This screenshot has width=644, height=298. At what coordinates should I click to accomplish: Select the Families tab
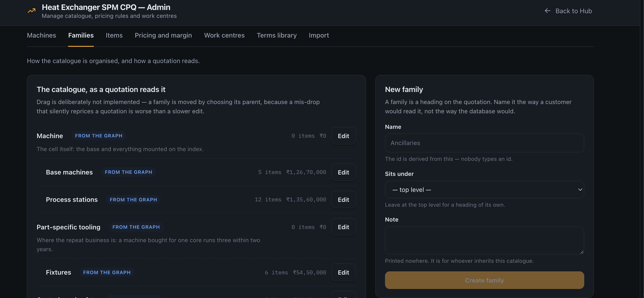point(81,35)
